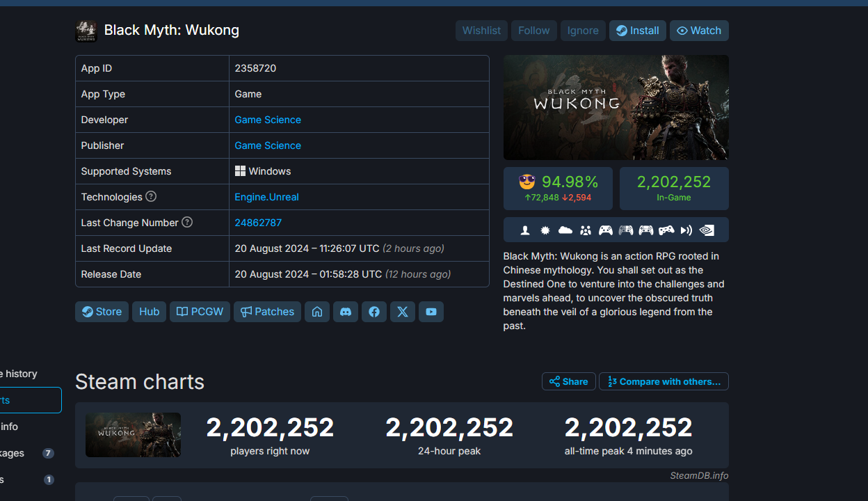Click the X (Twitter) social icon
The width and height of the screenshot is (868, 501).
(x=403, y=312)
